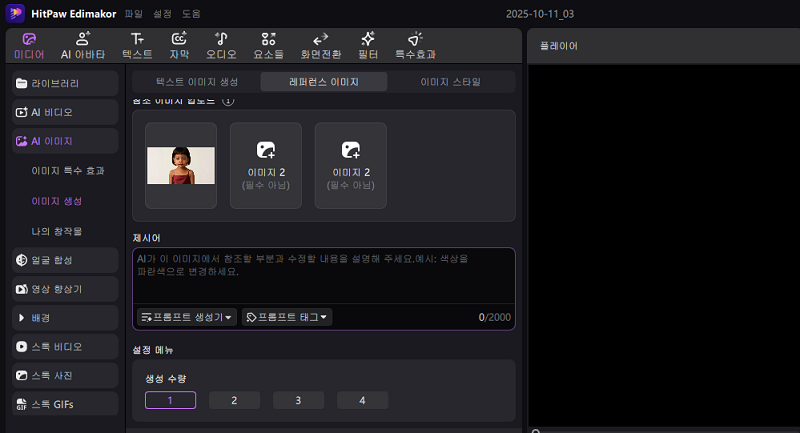Open the 필터 filter icon
This screenshot has width=800, height=433.
367,45
